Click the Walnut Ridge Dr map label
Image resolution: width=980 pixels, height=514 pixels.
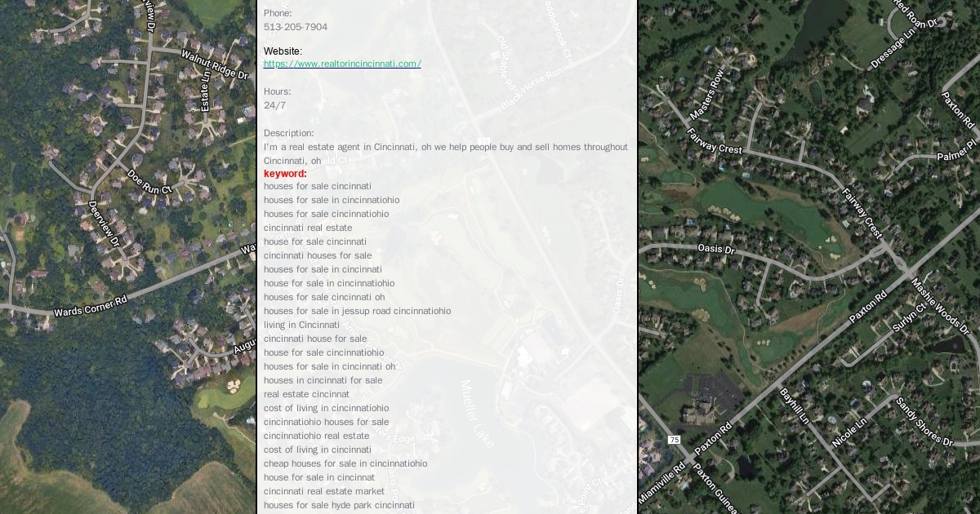click(214, 64)
